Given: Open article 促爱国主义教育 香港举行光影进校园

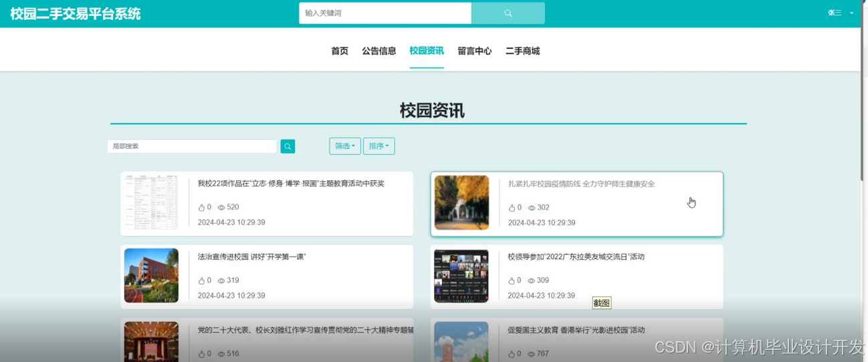Looking at the screenshot, I should pyautogui.click(x=576, y=330).
